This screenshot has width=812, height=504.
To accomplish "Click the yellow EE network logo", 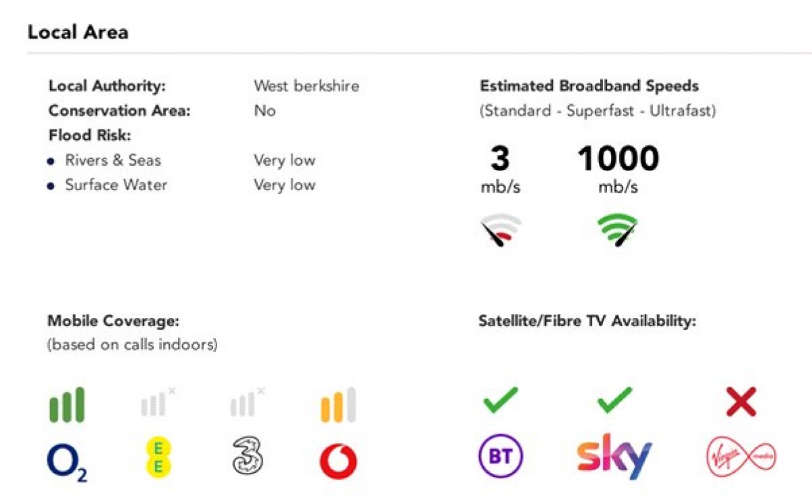I will point(158,458).
